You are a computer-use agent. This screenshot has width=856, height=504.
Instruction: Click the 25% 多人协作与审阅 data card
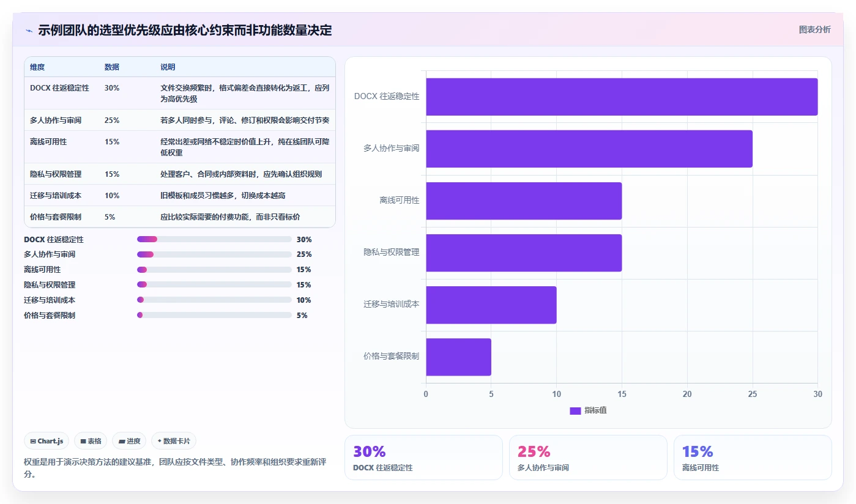coord(588,458)
